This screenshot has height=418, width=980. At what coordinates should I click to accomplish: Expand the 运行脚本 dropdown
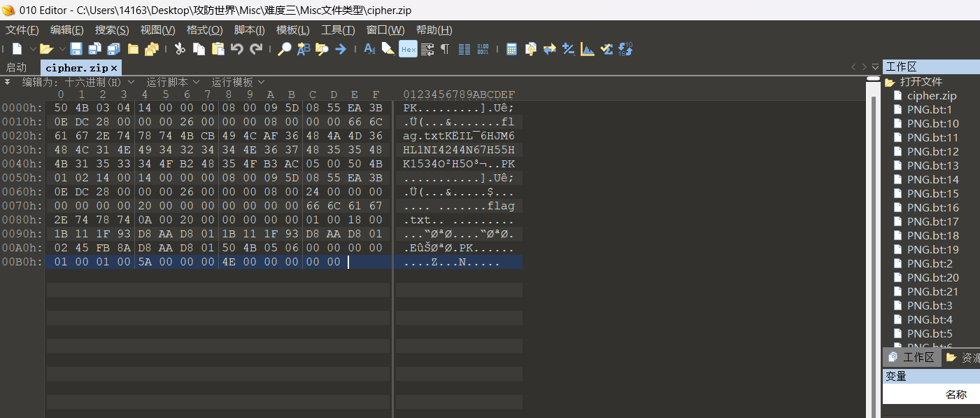point(172,81)
